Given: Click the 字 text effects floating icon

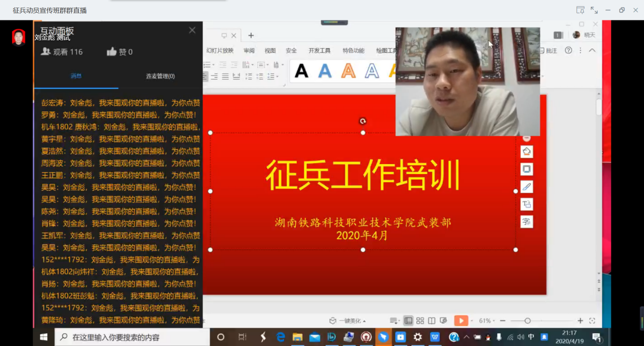Looking at the screenshot, I should (x=527, y=222).
